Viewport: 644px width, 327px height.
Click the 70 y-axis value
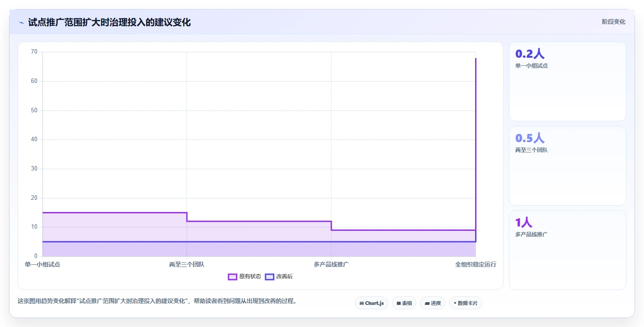click(34, 52)
